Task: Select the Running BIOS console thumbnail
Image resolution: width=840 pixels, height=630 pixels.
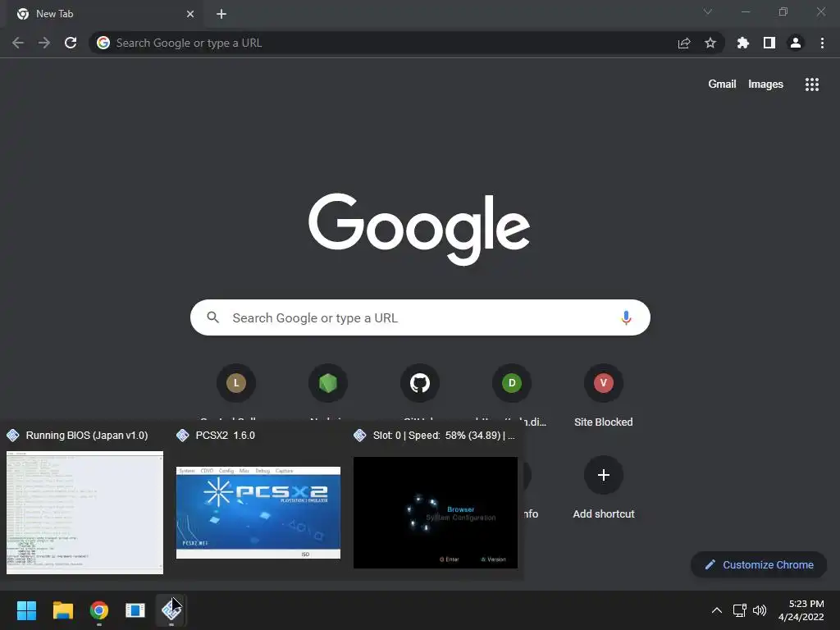Action: point(84,513)
